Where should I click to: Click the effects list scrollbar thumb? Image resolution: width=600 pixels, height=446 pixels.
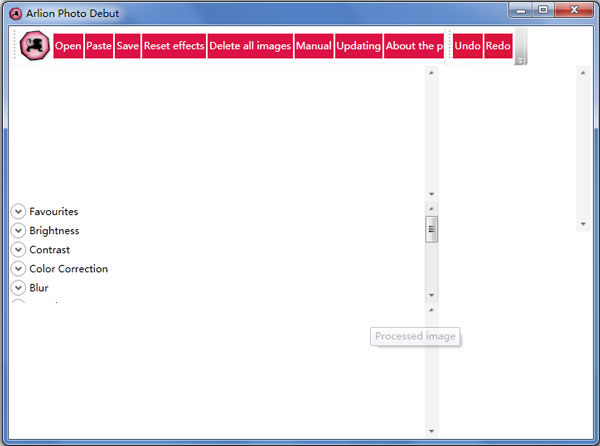coord(432,229)
